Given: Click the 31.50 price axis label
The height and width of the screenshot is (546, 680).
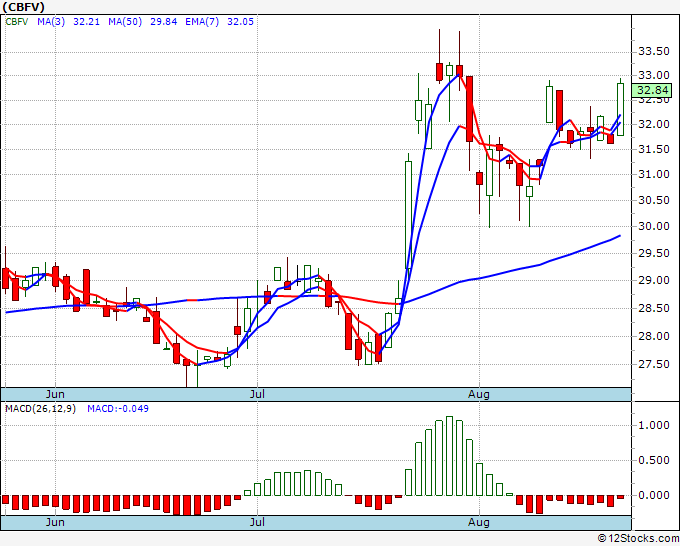Looking at the screenshot, I should 654,149.
